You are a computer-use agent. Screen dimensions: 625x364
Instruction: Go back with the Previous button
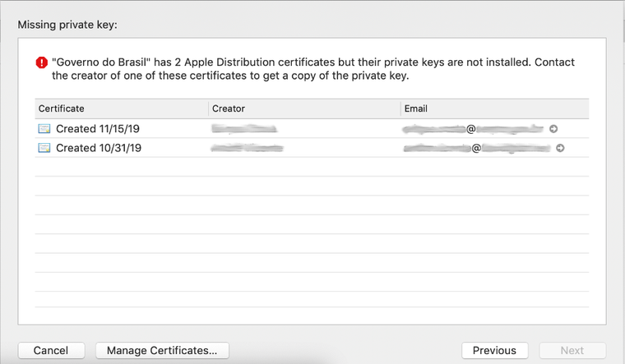tap(494, 350)
